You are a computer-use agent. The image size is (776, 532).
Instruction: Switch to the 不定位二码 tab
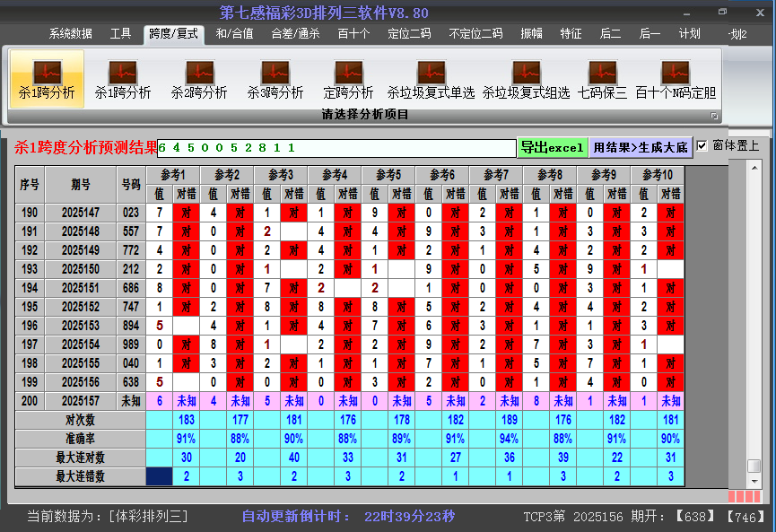[x=475, y=34]
